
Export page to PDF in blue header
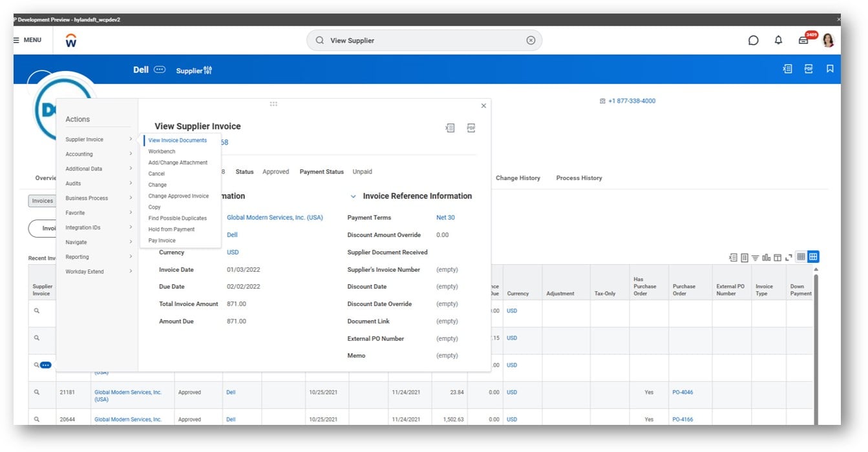809,68
